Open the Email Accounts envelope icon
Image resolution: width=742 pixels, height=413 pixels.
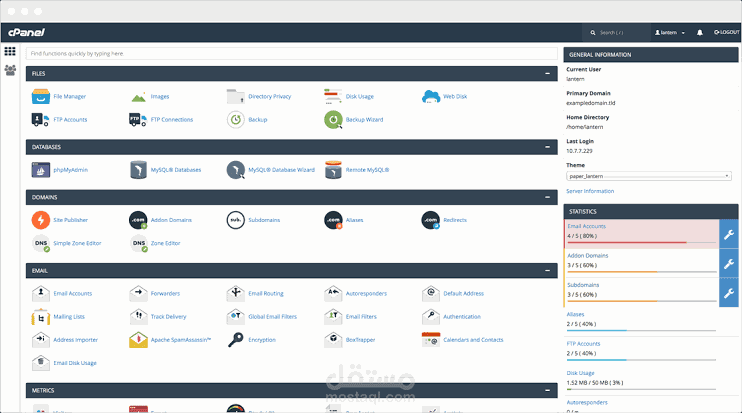click(41, 293)
